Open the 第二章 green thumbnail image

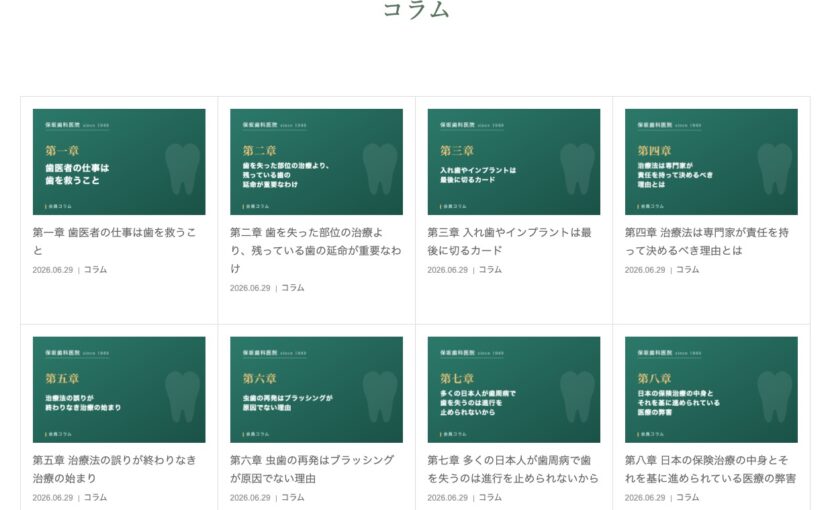coord(317,162)
